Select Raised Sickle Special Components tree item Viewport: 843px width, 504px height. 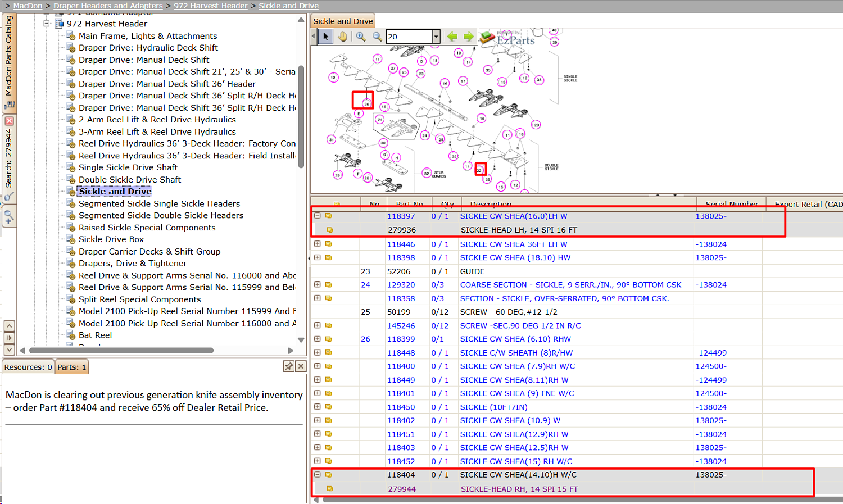click(147, 228)
